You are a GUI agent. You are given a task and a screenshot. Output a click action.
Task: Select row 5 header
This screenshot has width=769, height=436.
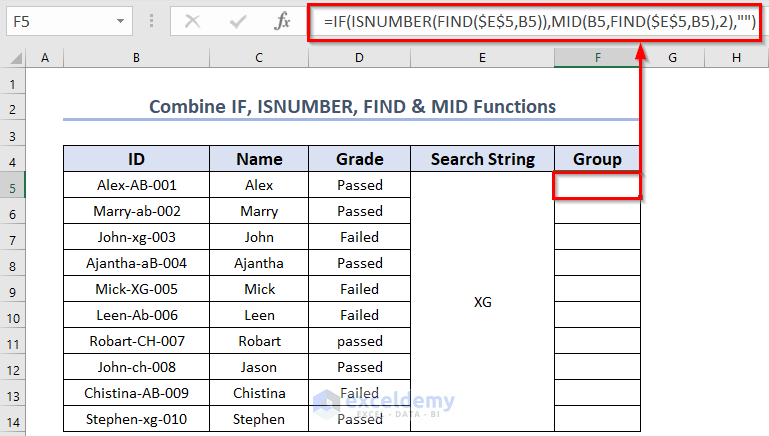click(x=14, y=186)
